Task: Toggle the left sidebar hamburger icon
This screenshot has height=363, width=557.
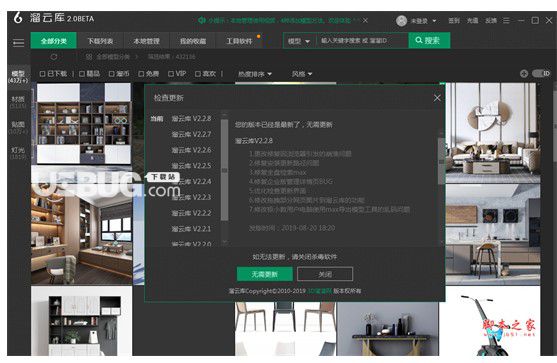Action: pyautogui.click(x=18, y=43)
